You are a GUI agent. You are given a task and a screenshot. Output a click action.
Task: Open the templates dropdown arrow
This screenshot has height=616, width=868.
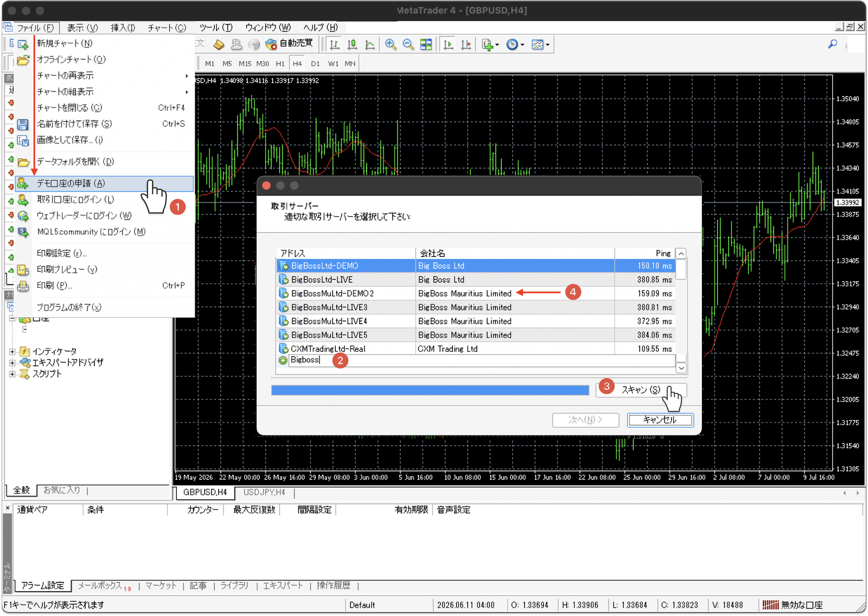547,45
